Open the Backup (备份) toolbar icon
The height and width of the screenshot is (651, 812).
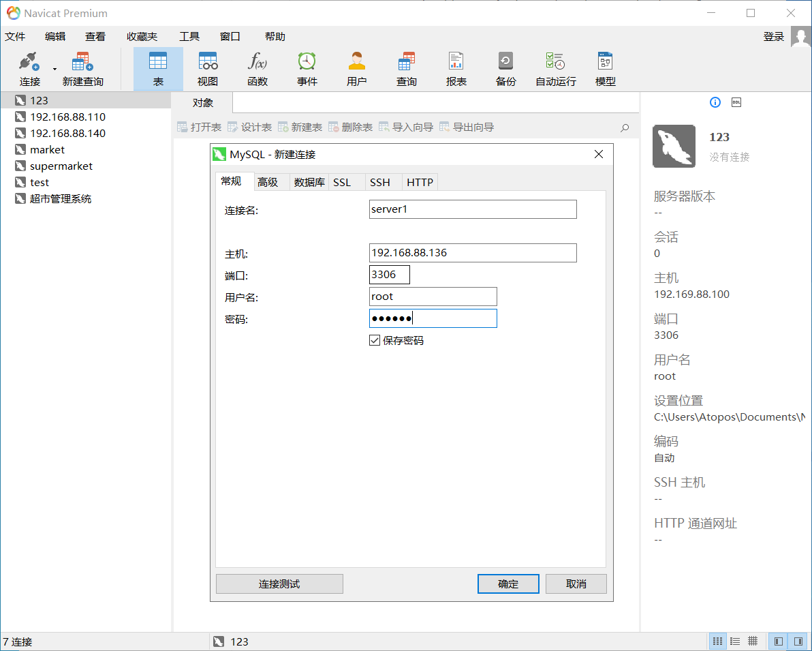[x=505, y=68]
